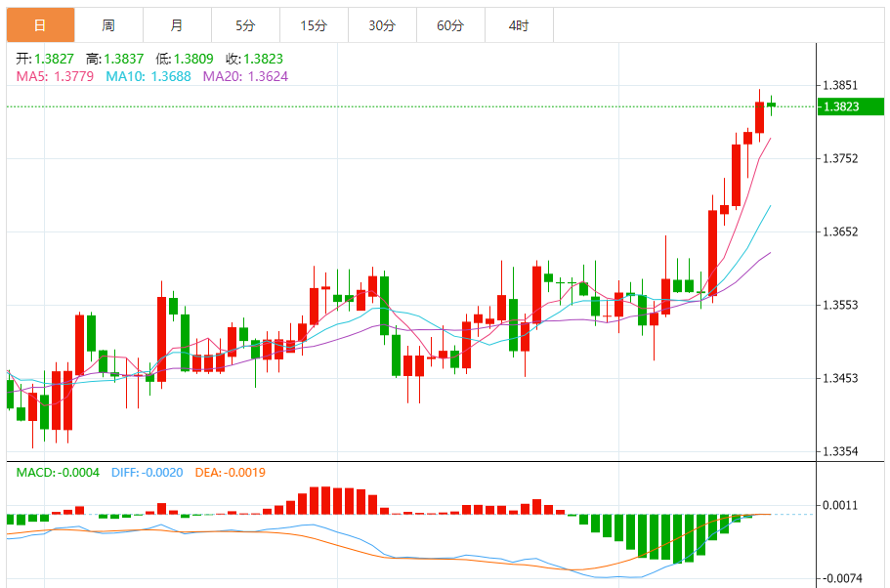
Task: Switch to the 日 daily chart tab
Action: (40, 25)
